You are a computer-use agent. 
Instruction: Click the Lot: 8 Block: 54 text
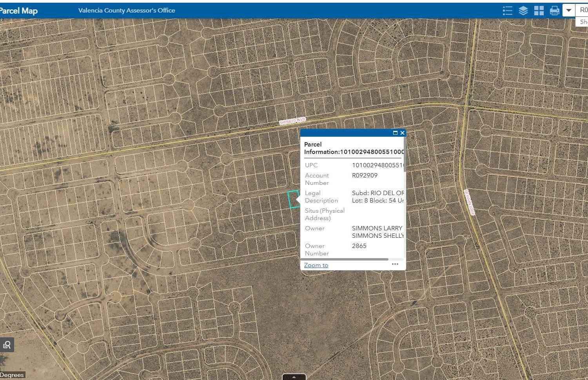(378, 201)
